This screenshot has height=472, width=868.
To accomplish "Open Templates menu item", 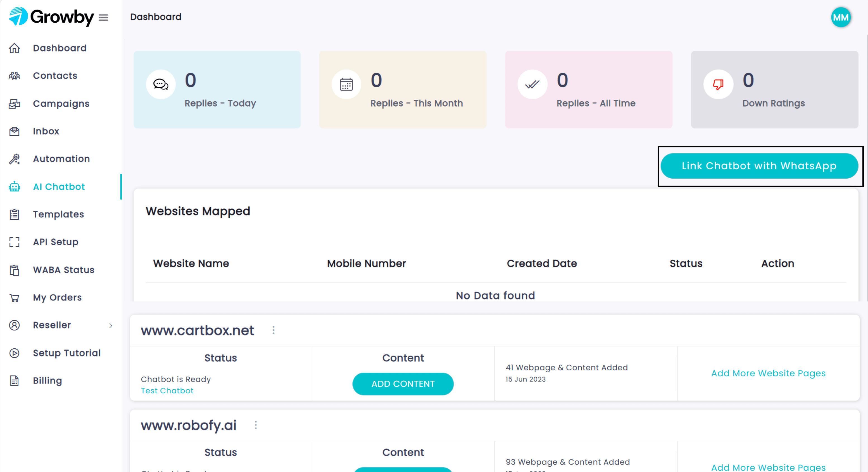I will (58, 214).
